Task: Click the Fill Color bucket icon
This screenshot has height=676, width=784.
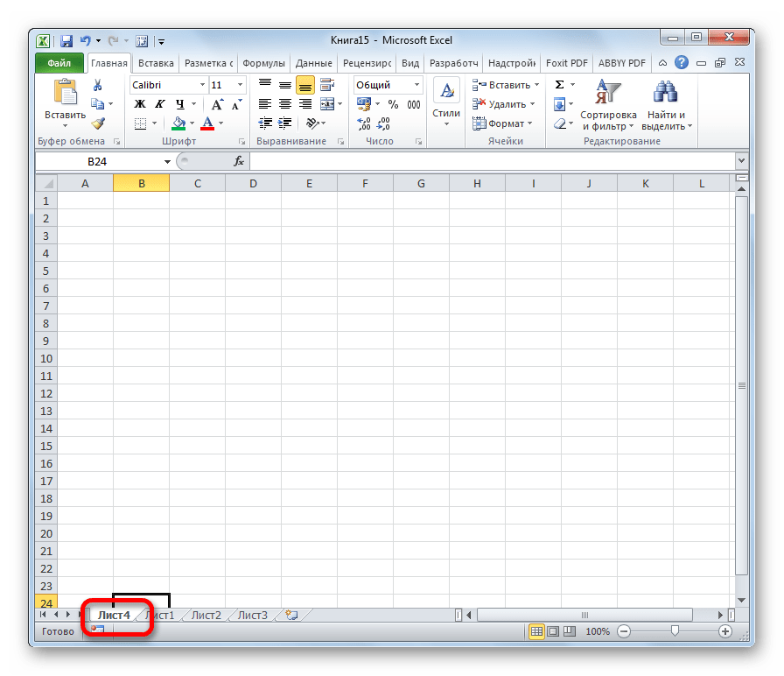Action: point(178,123)
